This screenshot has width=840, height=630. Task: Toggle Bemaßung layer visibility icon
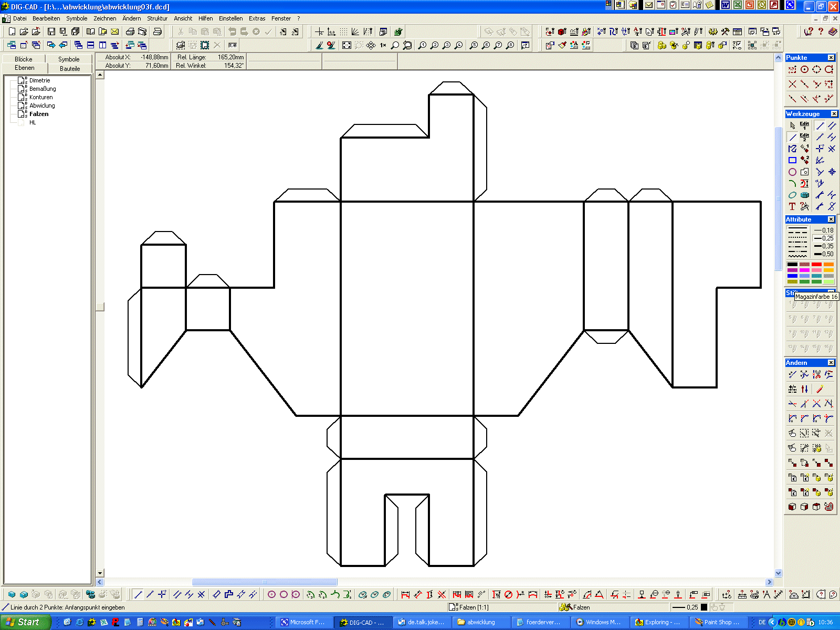[x=22, y=89]
